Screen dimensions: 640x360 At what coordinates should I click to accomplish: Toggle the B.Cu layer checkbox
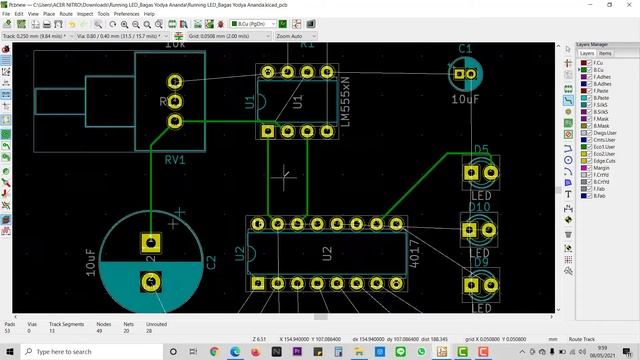click(x=589, y=70)
